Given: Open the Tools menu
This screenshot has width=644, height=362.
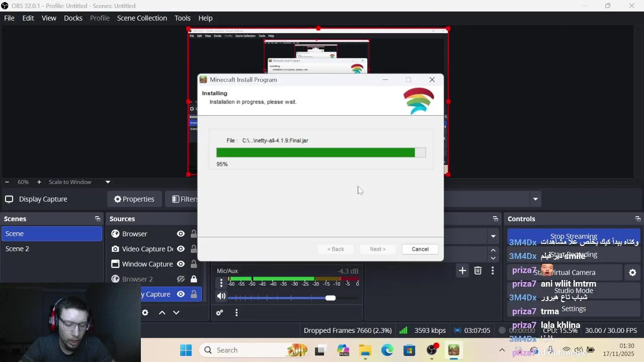Looking at the screenshot, I should [x=182, y=18].
